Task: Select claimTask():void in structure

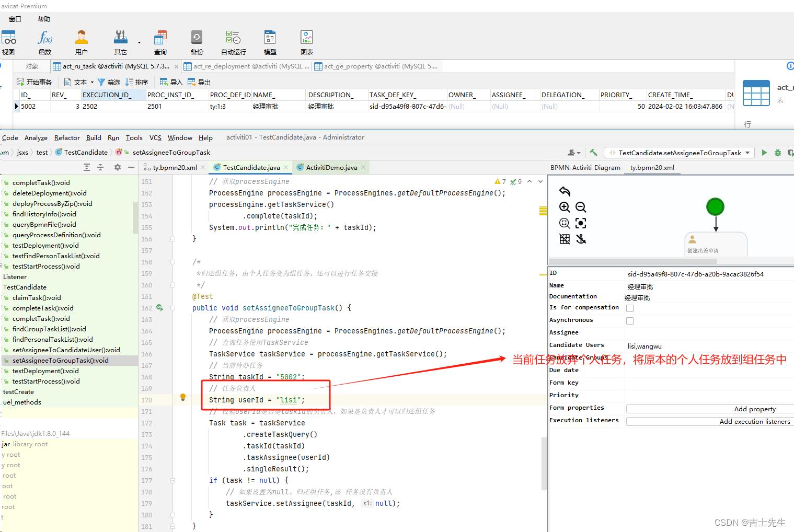Action: 37,297
